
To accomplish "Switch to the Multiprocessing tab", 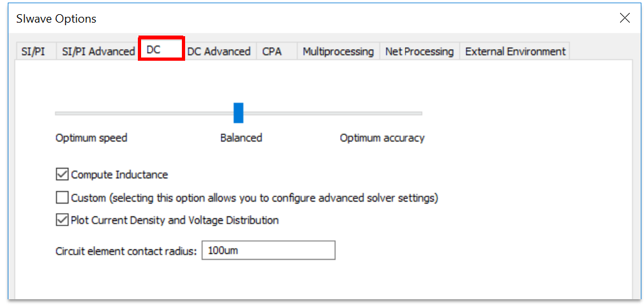I will click(x=338, y=52).
